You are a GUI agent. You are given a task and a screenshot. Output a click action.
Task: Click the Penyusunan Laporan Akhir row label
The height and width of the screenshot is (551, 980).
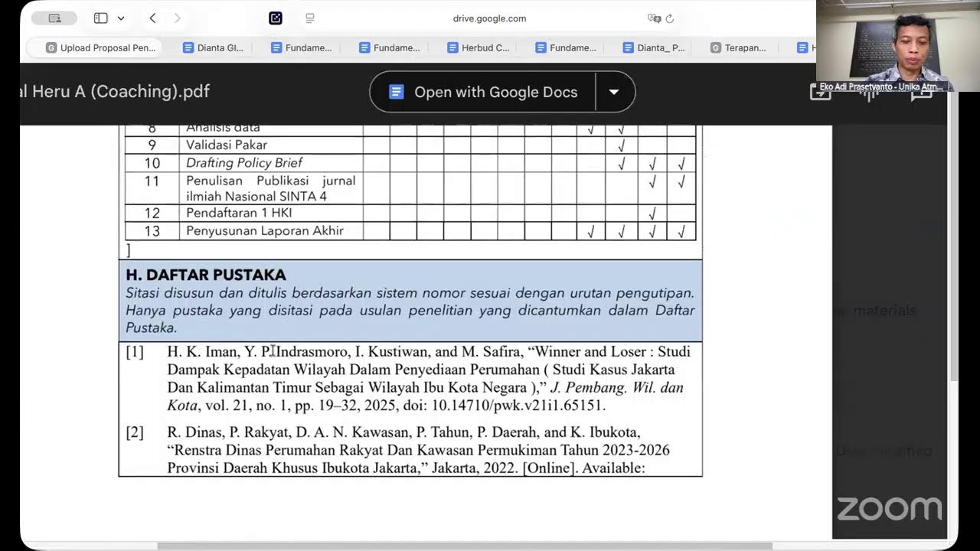(265, 230)
